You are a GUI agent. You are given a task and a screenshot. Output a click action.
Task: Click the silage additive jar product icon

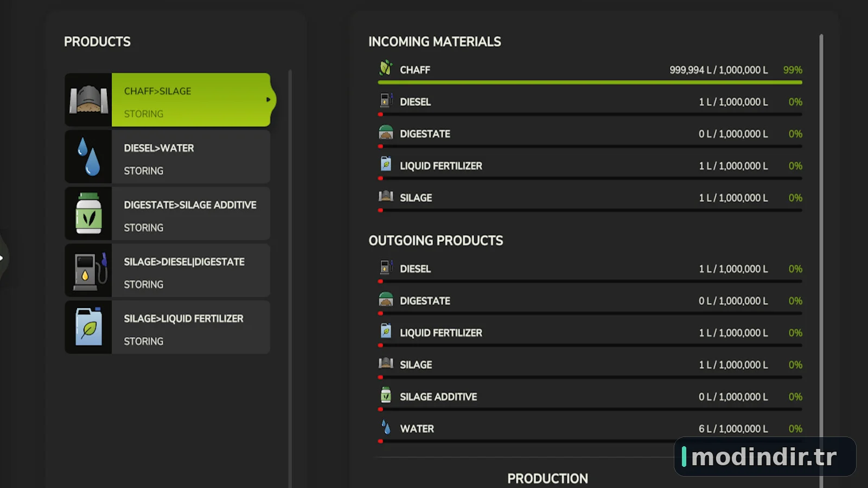[x=88, y=214]
